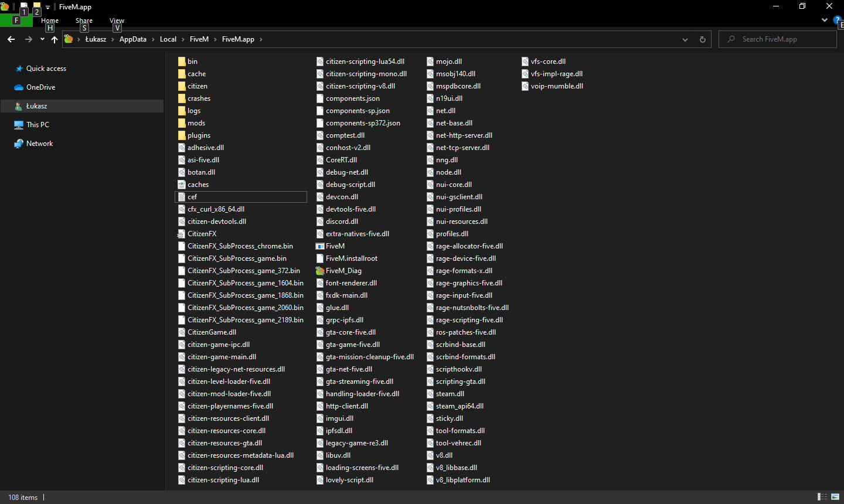
Task: Open the Home ribbon tab
Action: [x=50, y=21]
